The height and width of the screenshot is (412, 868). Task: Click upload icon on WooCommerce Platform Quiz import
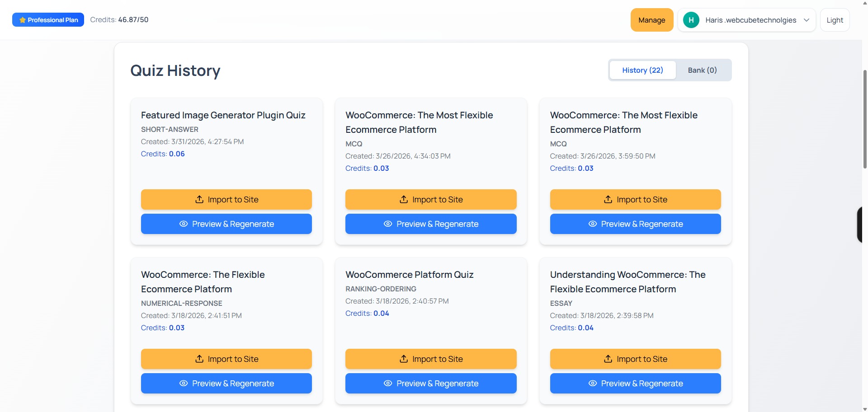[404, 359]
